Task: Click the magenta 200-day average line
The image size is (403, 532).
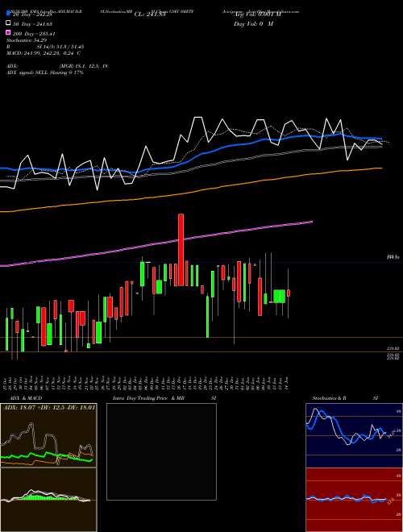Action: pyautogui.click(x=156, y=243)
